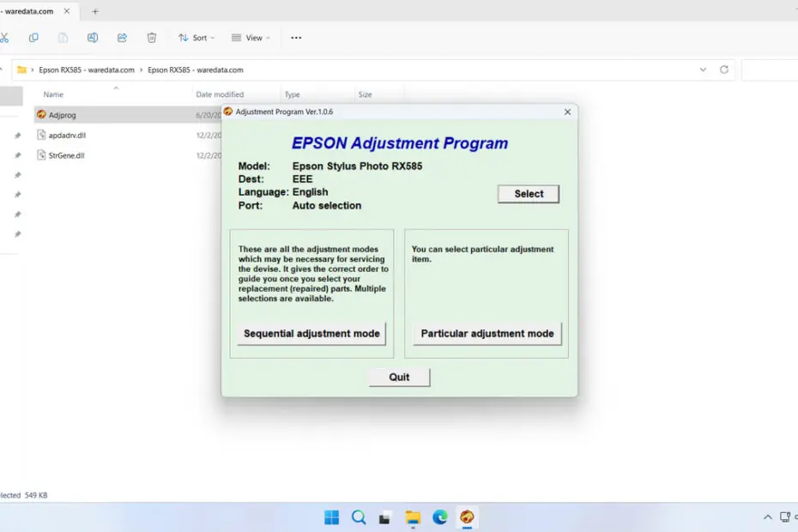Viewport: 798px width, 532px height.
Task: Expand the address bar history chevron
Action: click(703, 70)
